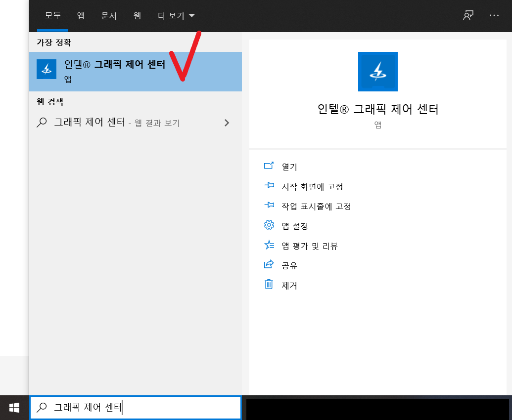512x420 pixels.
Task: Open the Windows Start button
Action: (x=14, y=408)
